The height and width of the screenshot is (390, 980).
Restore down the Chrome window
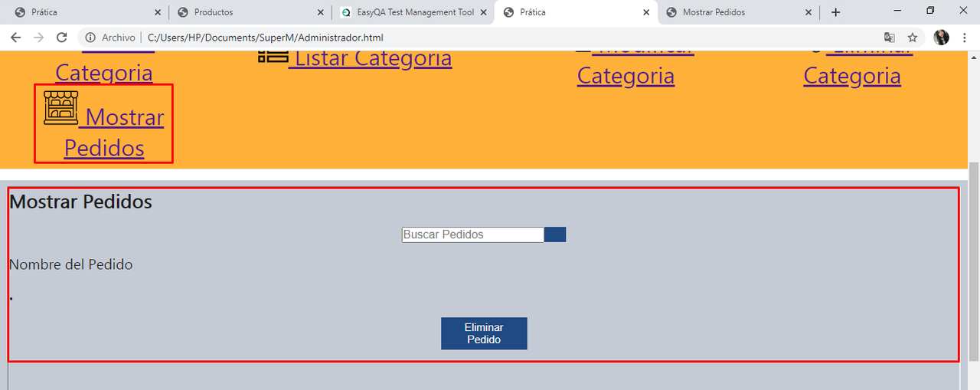tap(930, 11)
